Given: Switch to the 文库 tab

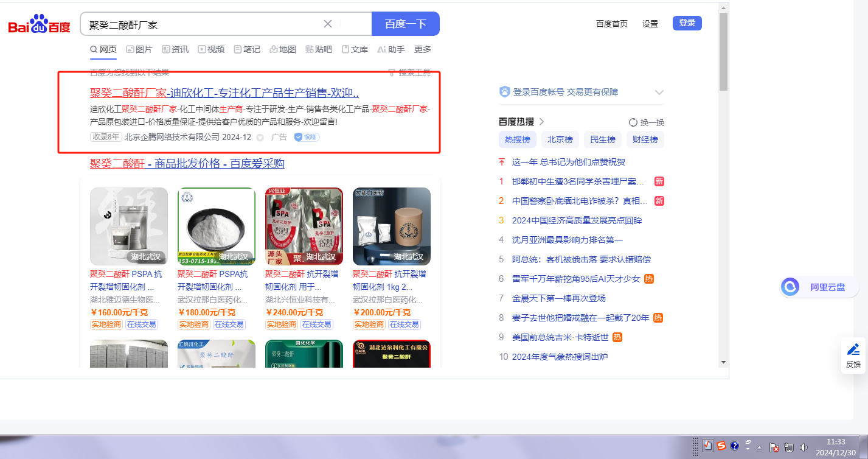Looking at the screenshot, I should 355,49.
